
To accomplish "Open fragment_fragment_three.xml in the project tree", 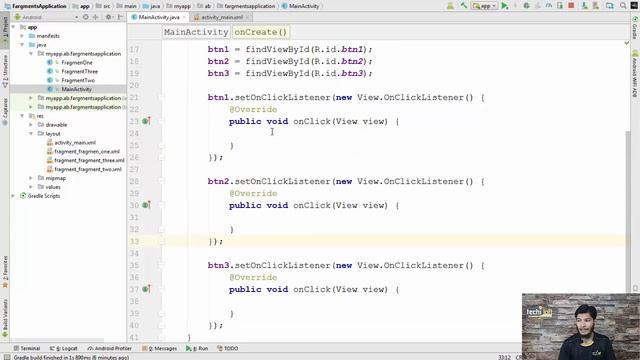I will (x=89, y=160).
